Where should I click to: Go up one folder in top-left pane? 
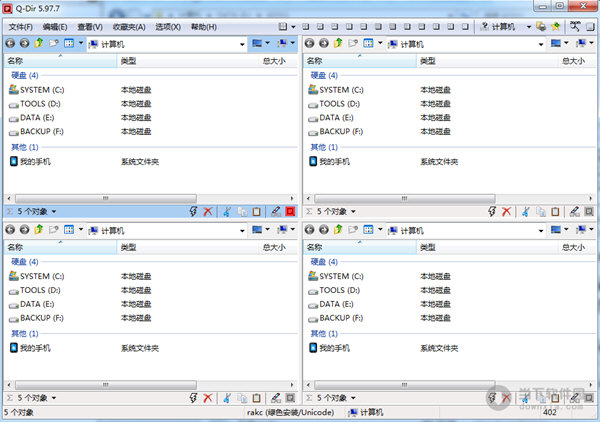[39, 43]
